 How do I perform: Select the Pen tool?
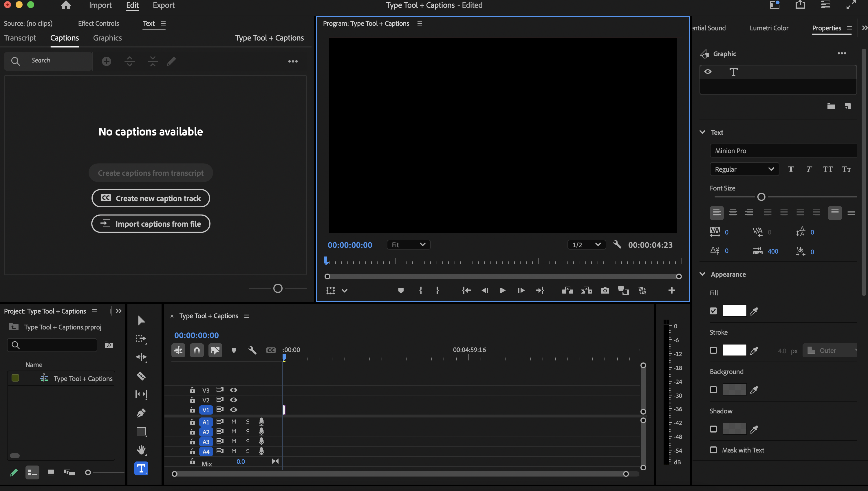click(141, 413)
